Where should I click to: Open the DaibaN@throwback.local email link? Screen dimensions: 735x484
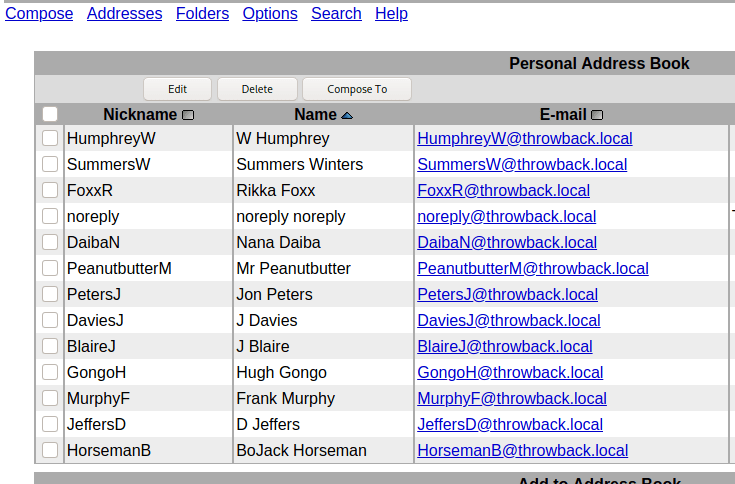click(507, 242)
